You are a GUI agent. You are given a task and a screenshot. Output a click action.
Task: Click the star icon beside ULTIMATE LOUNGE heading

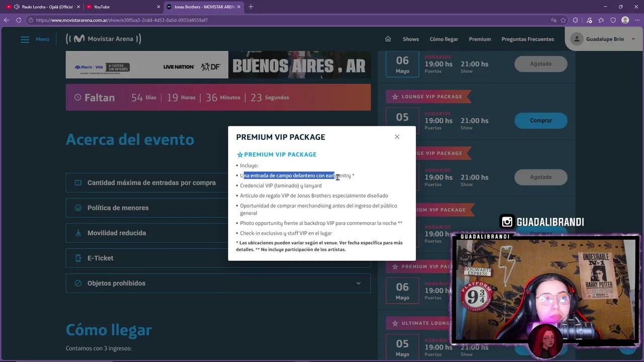pos(395,323)
